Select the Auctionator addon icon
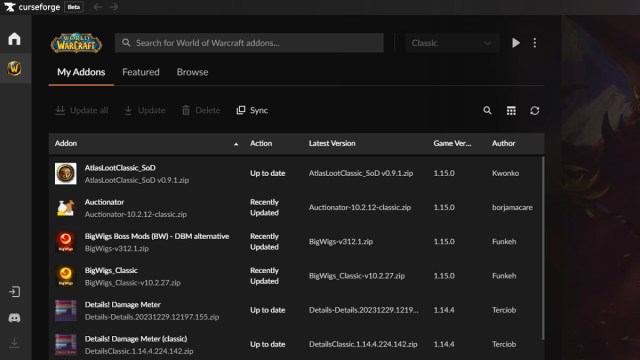Image resolution: width=640 pixels, height=360 pixels. [66, 208]
